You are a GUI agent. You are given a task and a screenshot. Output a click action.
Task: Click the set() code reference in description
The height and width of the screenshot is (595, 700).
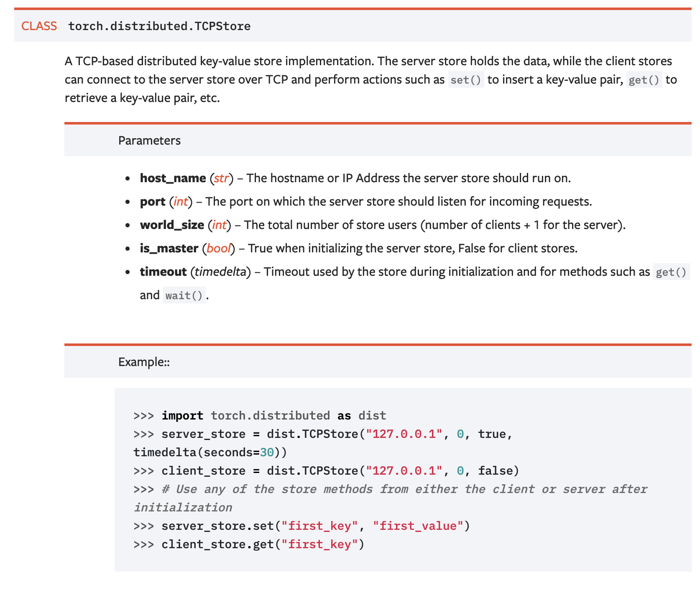466,80
